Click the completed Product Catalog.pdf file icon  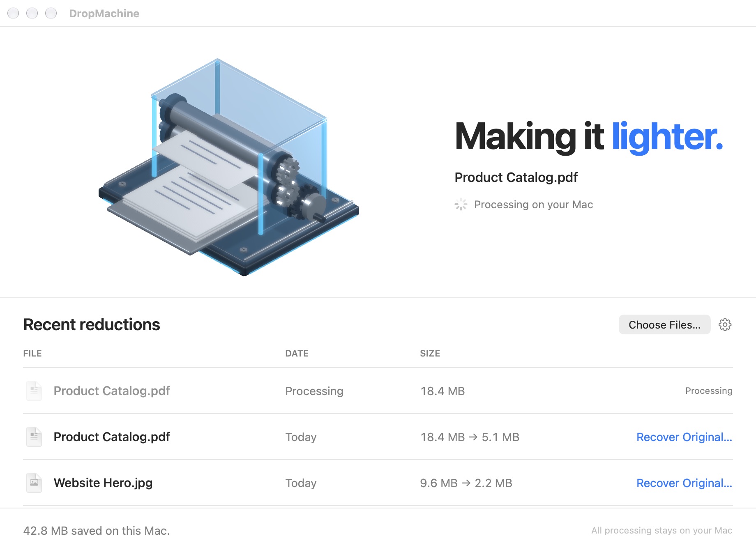[x=34, y=437]
